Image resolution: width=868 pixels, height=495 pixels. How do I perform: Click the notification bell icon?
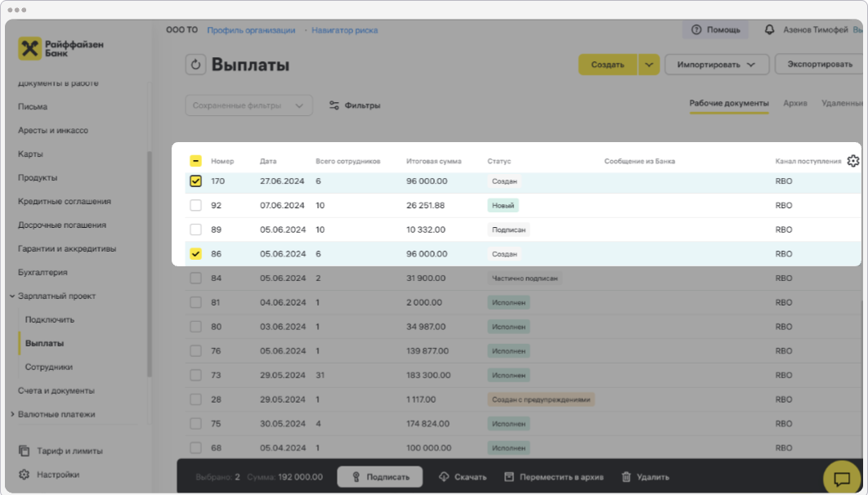(x=769, y=29)
